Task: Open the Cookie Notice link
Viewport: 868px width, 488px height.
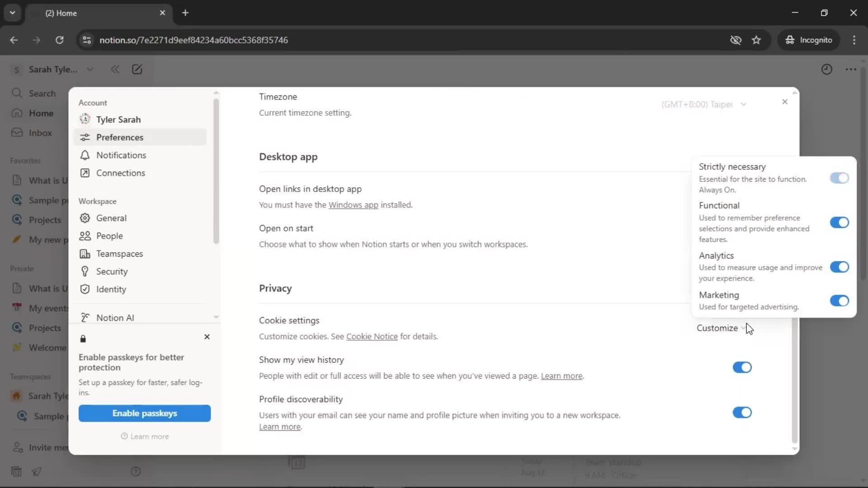Action: click(372, 336)
